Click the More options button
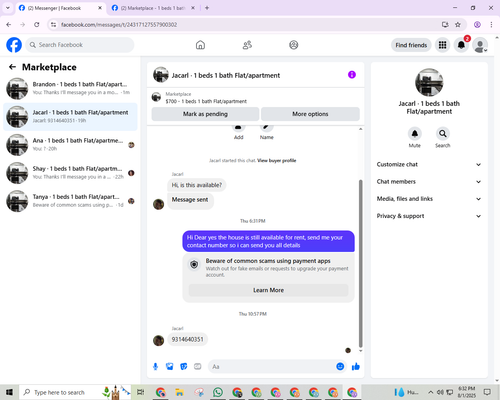 (310, 114)
